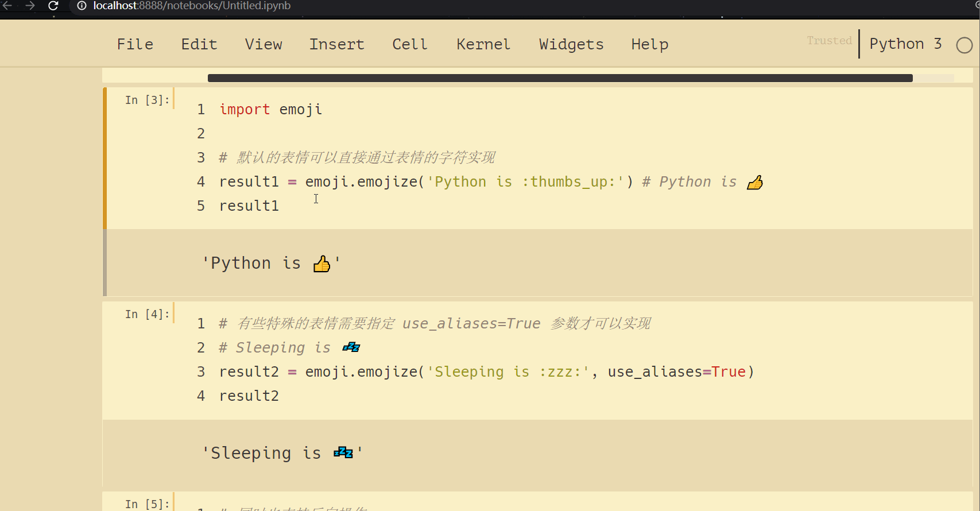This screenshot has height=511, width=980.
Task: Click the zzz emoji in cell 4 comment
Action: [x=351, y=347]
